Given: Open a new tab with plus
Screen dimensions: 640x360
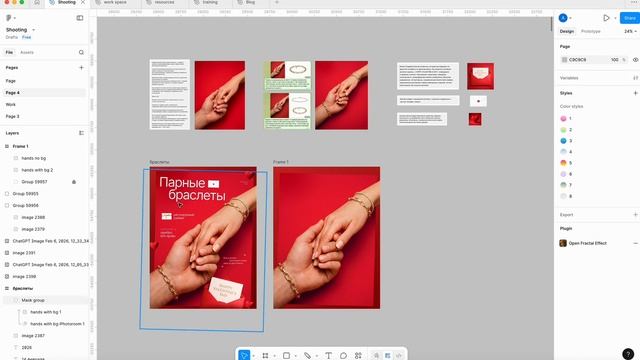Looking at the screenshot, I should 276,2.
